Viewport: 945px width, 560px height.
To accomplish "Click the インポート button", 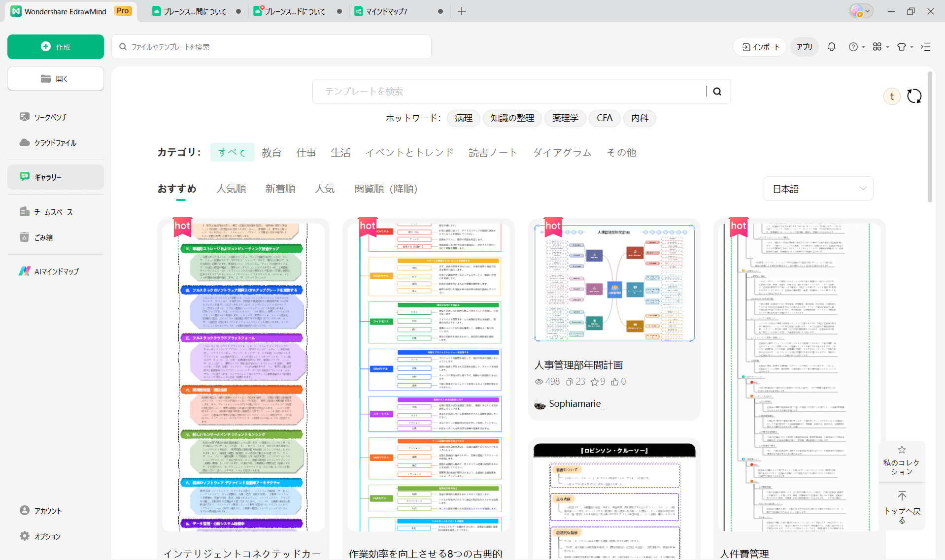I will [760, 47].
